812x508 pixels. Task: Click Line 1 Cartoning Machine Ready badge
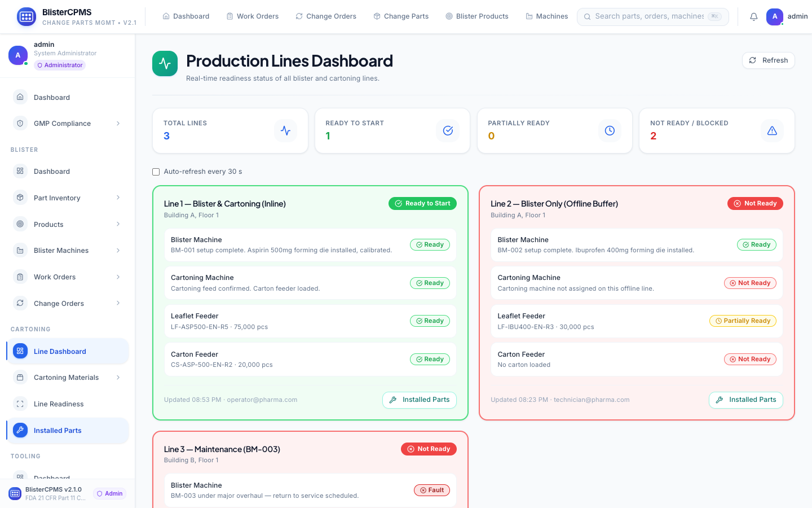430,283
